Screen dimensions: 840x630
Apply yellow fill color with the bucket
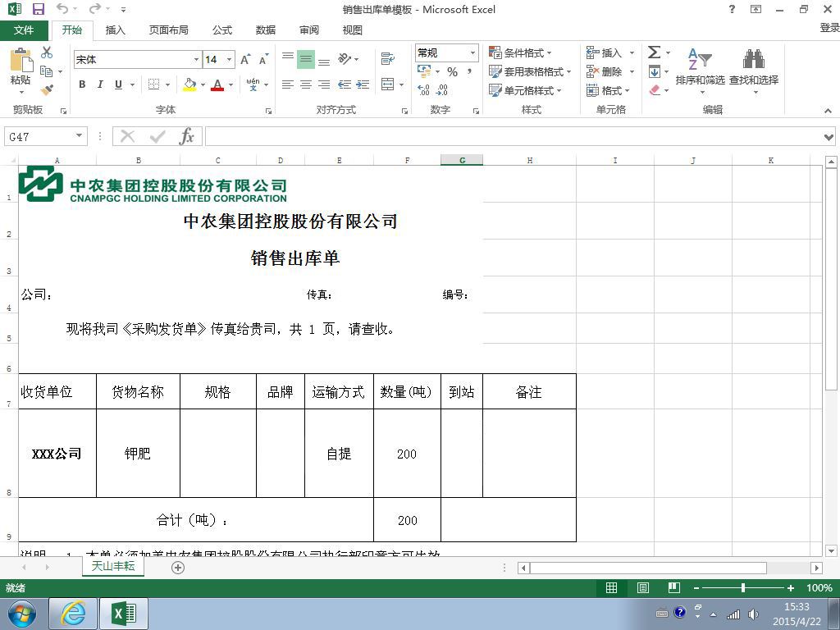[189, 84]
